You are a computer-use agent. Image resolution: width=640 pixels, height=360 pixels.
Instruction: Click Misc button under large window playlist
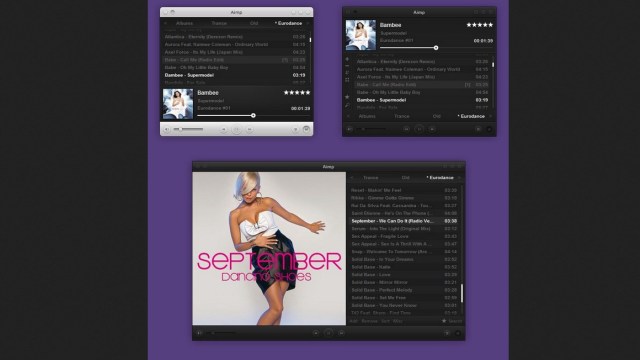tap(398, 321)
